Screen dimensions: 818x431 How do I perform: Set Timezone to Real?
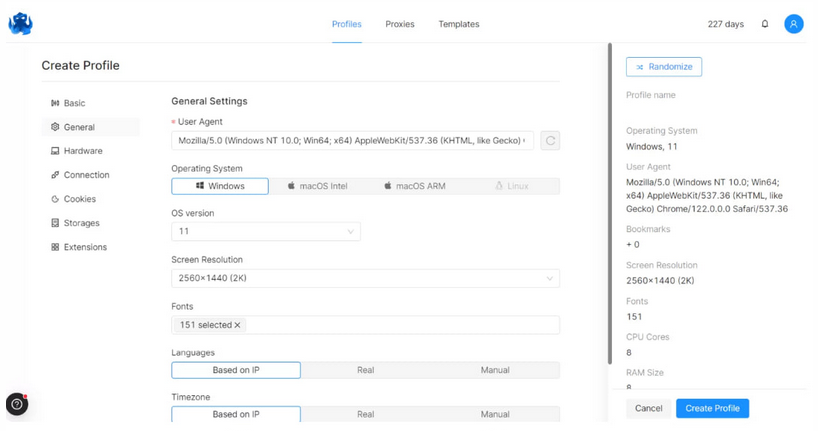[365, 414]
